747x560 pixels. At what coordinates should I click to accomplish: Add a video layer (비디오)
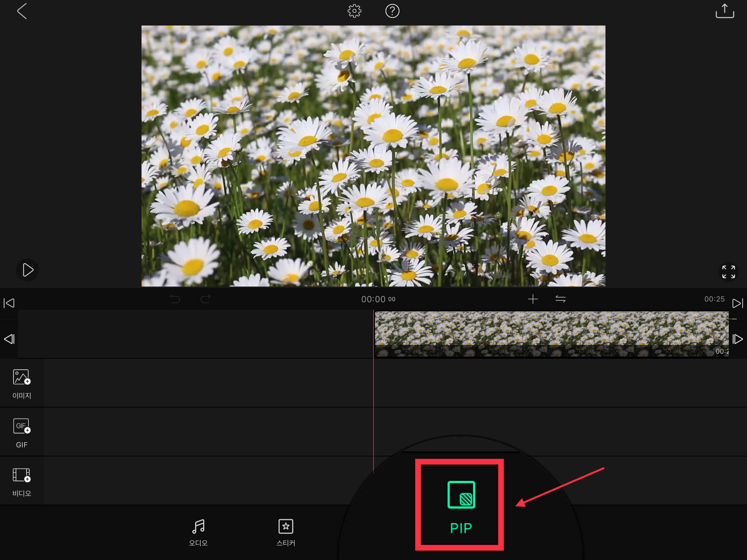click(22, 481)
